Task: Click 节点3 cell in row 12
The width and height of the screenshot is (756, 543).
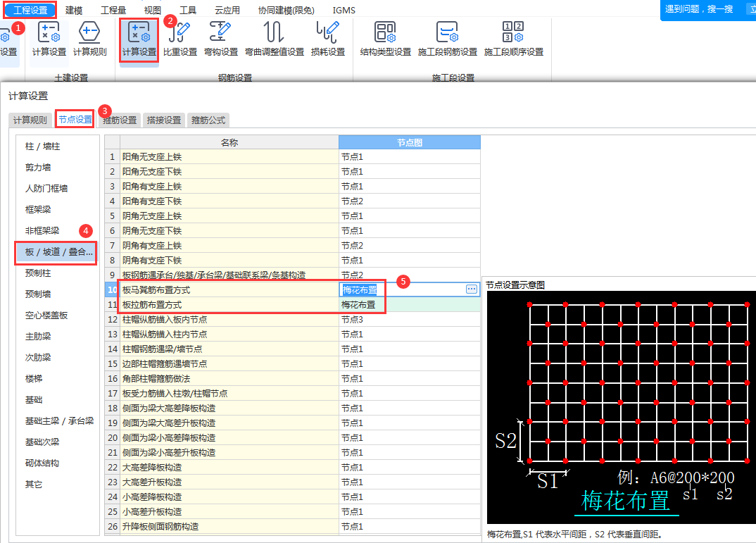Action: coord(410,319)
